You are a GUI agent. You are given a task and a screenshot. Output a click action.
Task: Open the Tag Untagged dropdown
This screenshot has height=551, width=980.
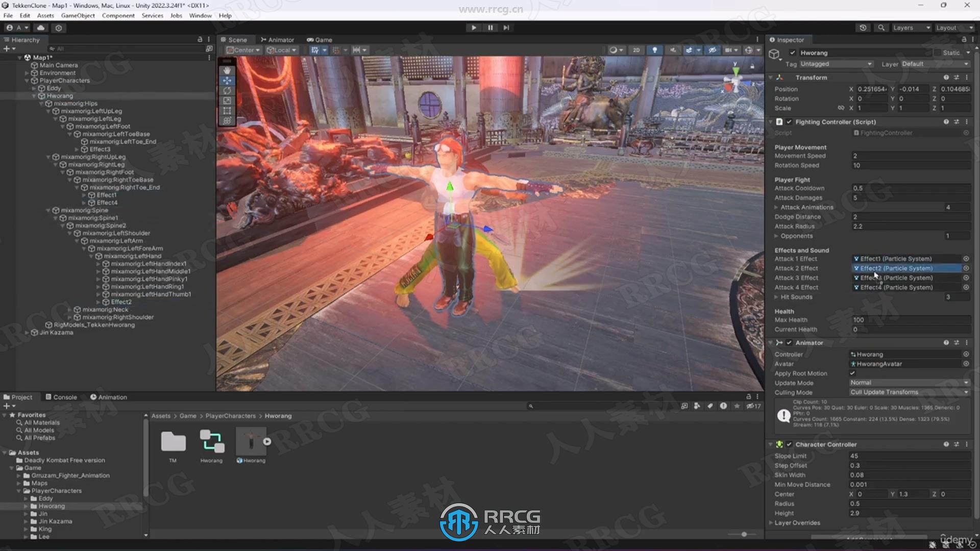[836, 64]
